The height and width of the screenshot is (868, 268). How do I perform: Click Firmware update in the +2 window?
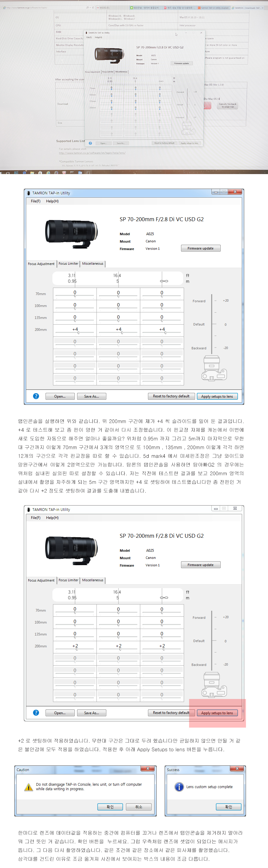(201, 565)
